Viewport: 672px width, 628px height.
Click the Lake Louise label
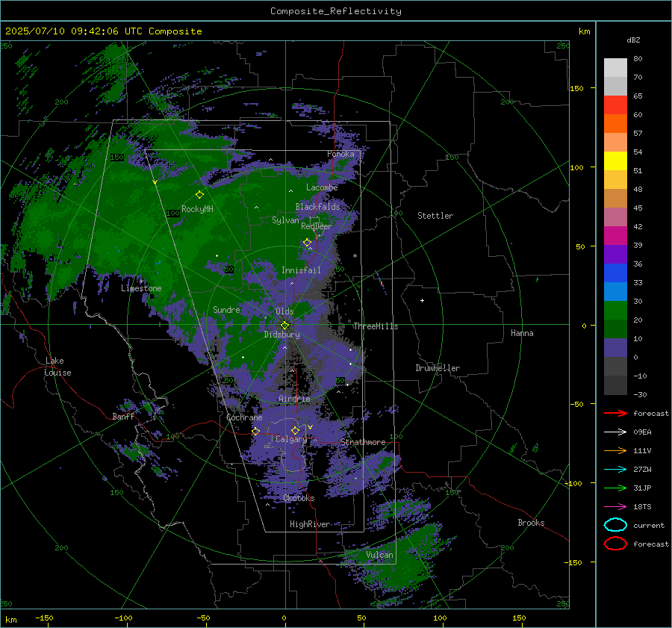(57, 367)
